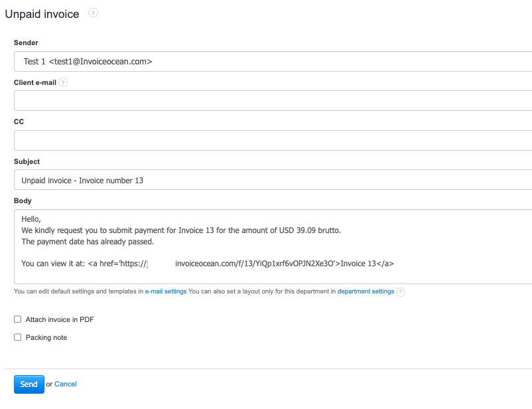Click help icon next to department settings

401,291
